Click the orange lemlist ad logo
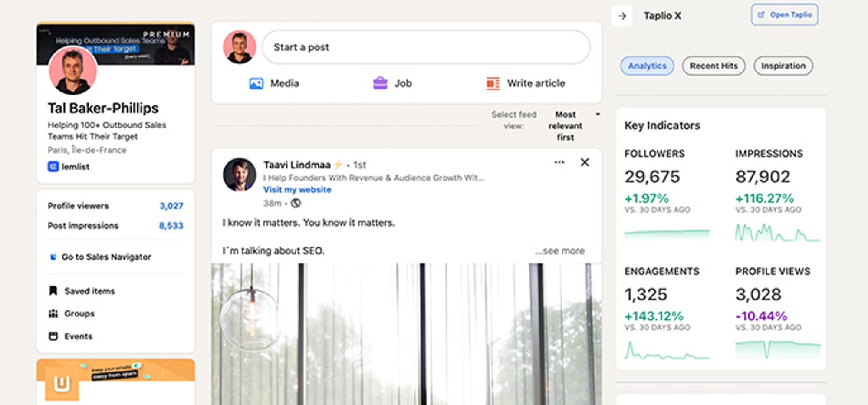 click(62, 384)
